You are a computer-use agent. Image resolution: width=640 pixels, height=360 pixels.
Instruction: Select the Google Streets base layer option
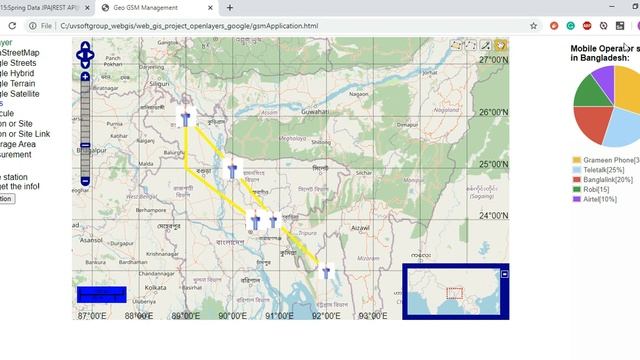pos(18,63)
